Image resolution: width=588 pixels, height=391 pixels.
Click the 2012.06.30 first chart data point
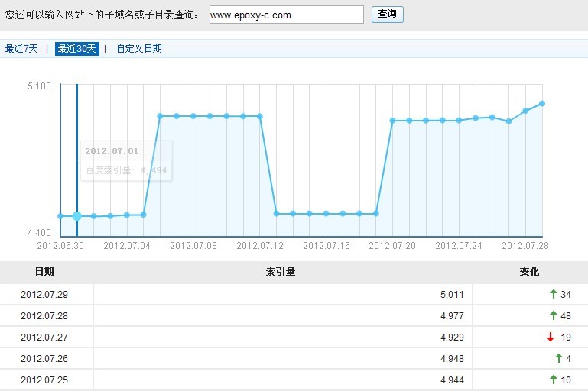pos(60,216)
